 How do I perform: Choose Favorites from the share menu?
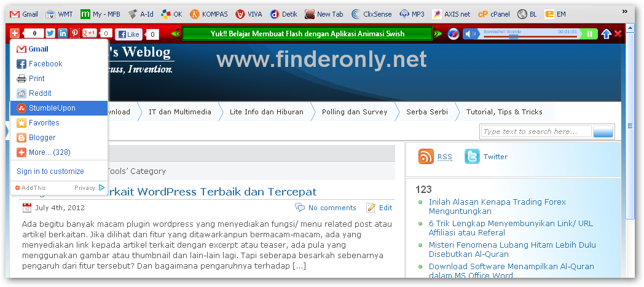tap(59, 123)
